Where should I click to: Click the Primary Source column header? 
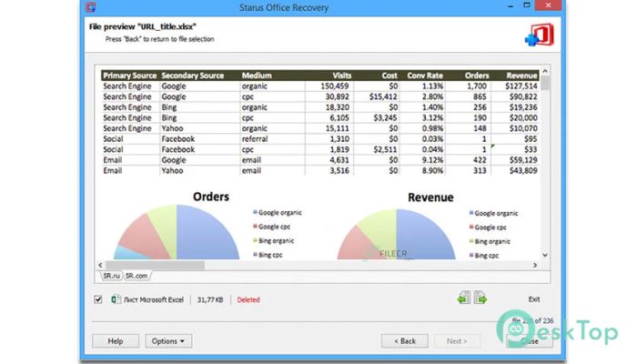129,76
